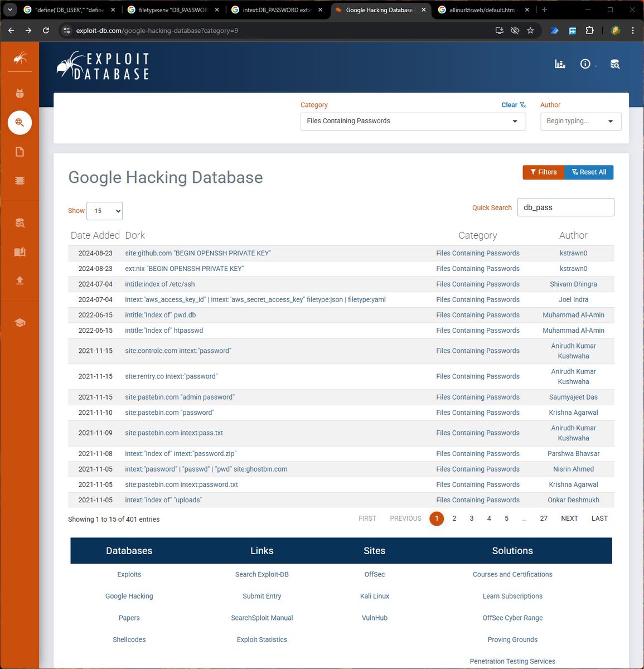The height and width of the screenshot is (669, 644).
Task: Open Exploit Database Statistics chart icon
Action: (x=560, y=64)
